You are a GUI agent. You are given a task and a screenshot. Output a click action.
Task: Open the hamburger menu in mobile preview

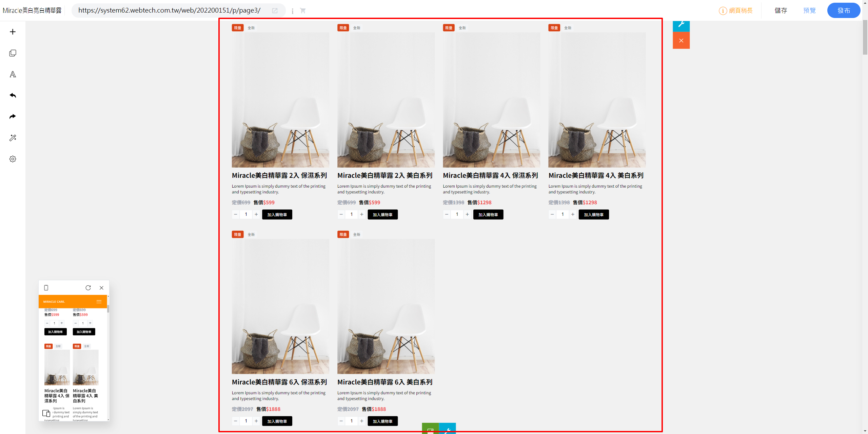[99, 302]
